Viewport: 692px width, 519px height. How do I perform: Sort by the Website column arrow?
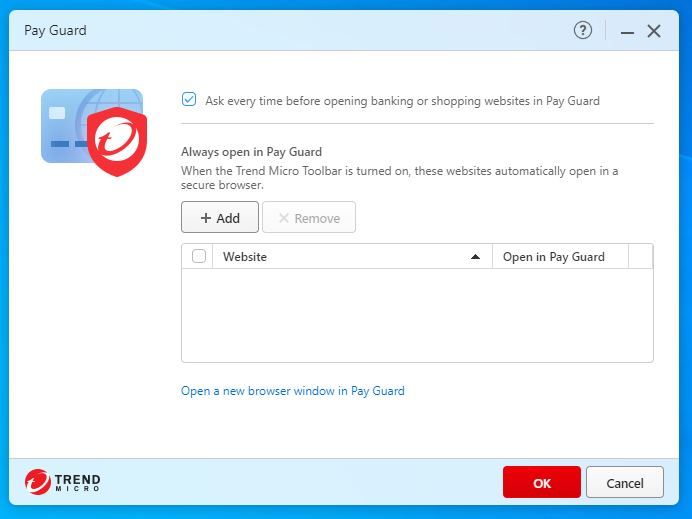pos(475,257)
